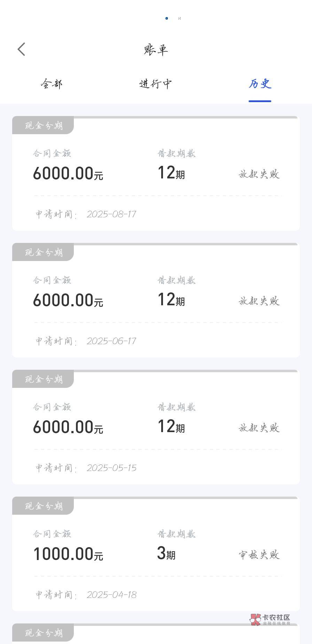
Task: Tap 放款失败 status on the 2025-05-15 bill
Action: (259, 428)
